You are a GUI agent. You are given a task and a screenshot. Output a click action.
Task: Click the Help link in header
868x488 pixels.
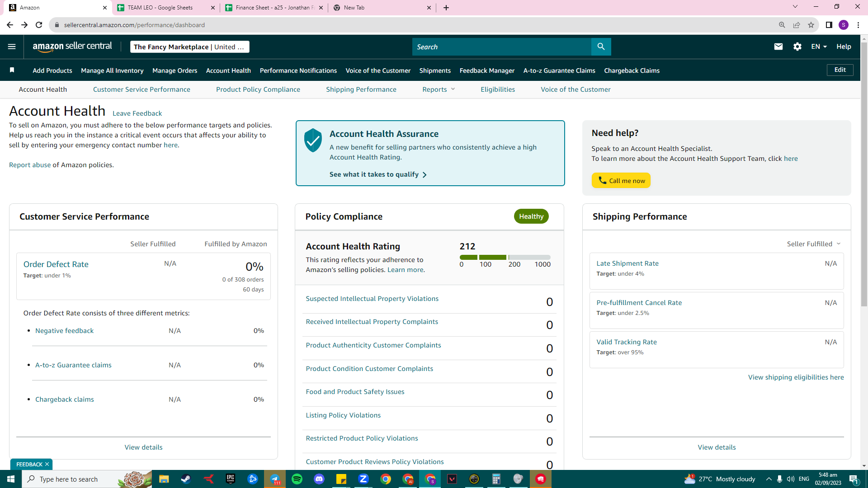click(844, 47)
